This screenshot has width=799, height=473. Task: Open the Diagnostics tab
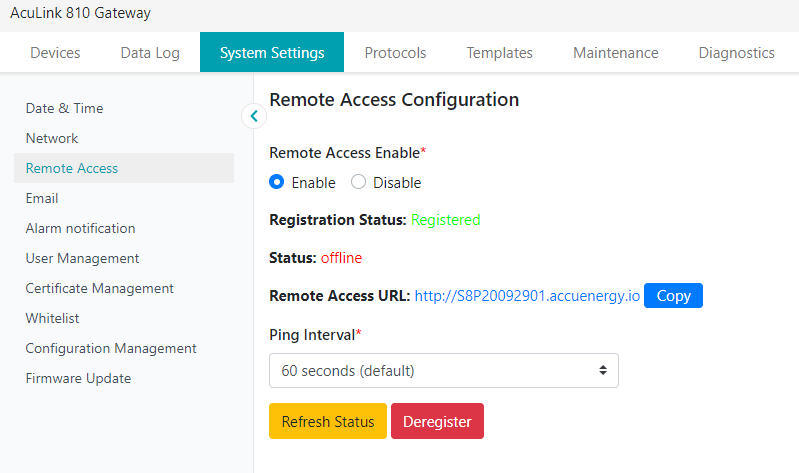point(736,53)
